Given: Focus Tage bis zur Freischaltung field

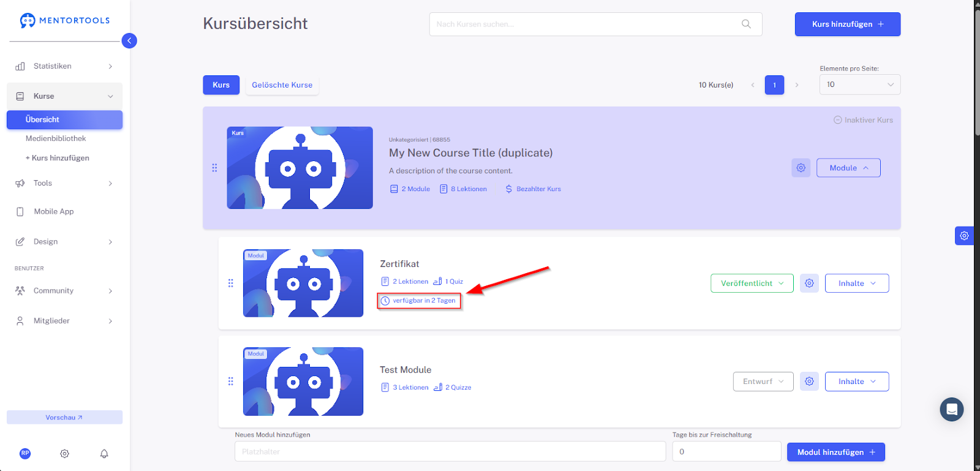Looking at the screenshot, I should [726, 451].
